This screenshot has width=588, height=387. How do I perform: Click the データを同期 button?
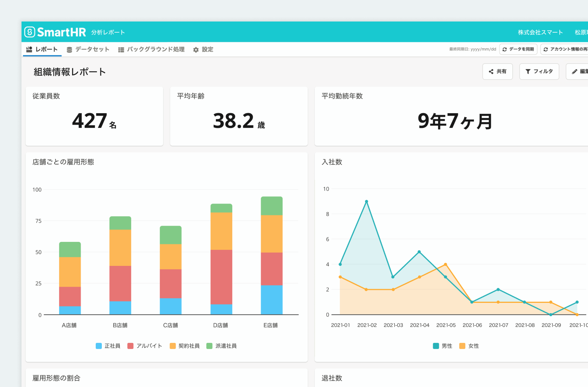[518, 49]
